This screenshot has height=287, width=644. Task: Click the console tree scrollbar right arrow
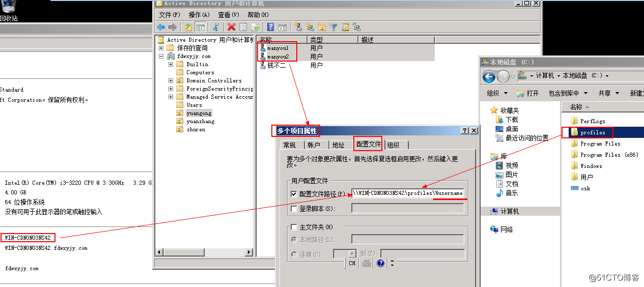point(249,252)
